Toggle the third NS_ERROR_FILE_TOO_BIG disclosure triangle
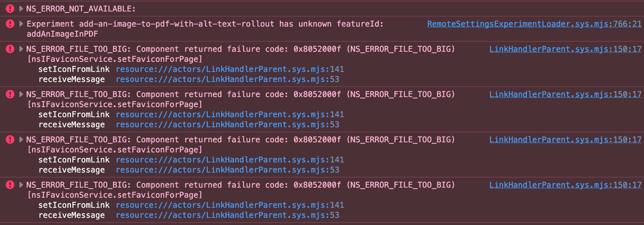Viewport: 644px width, 225px height. (x=21, y=140)
